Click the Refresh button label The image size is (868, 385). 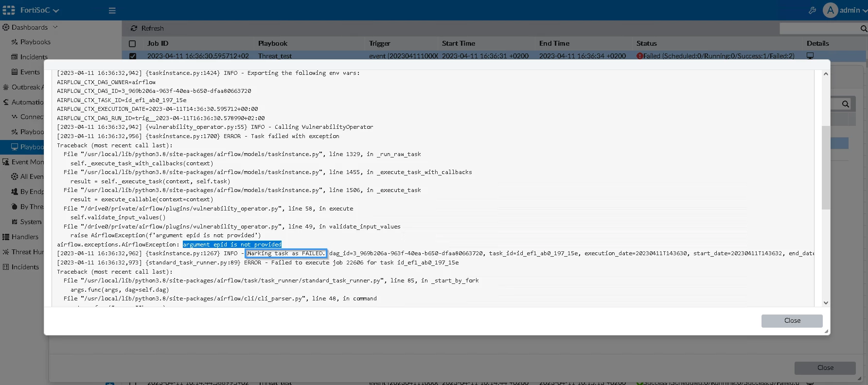tap(152, 28)
